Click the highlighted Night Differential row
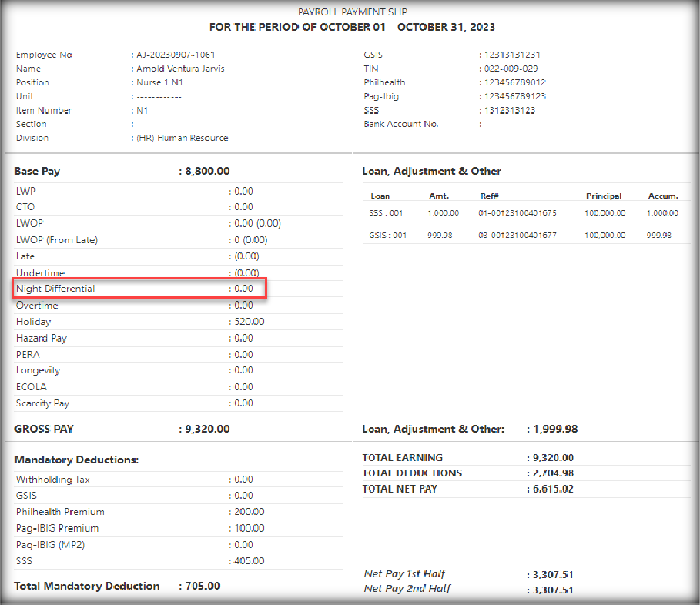This screenshot has height=605, width=700. [140, 289]
